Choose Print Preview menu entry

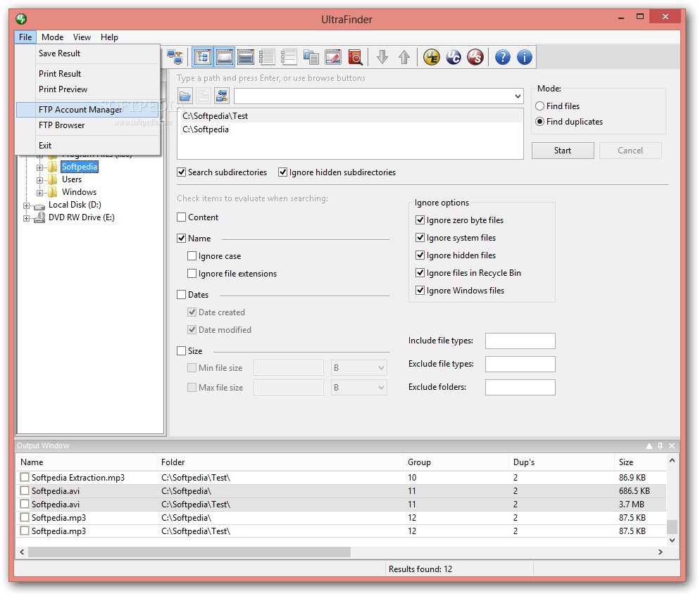88,89
